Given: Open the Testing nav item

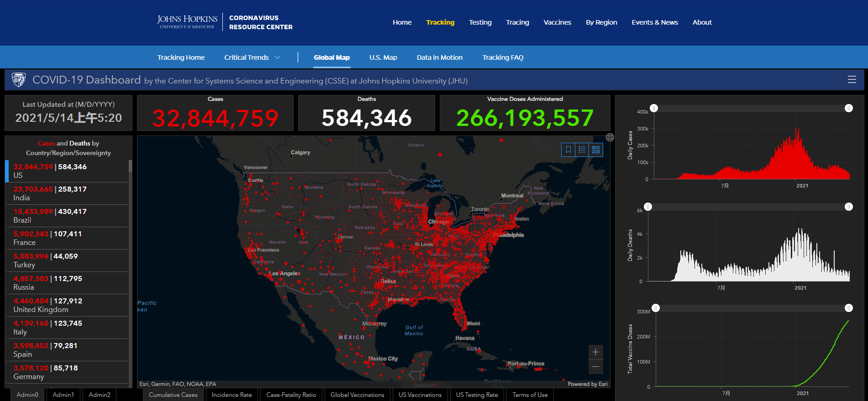Looking at the screenshot, I should tap(480, 22).
